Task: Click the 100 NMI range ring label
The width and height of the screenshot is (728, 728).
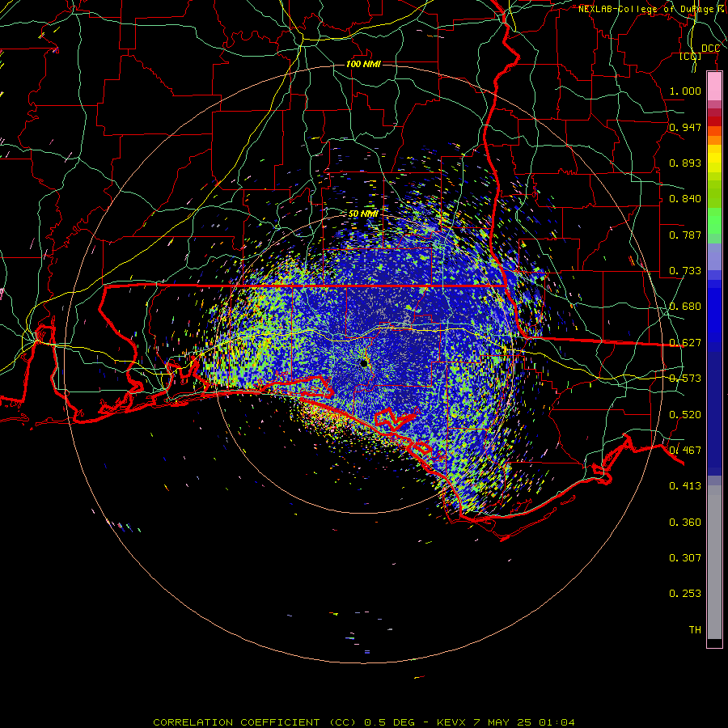Action: 363,64
